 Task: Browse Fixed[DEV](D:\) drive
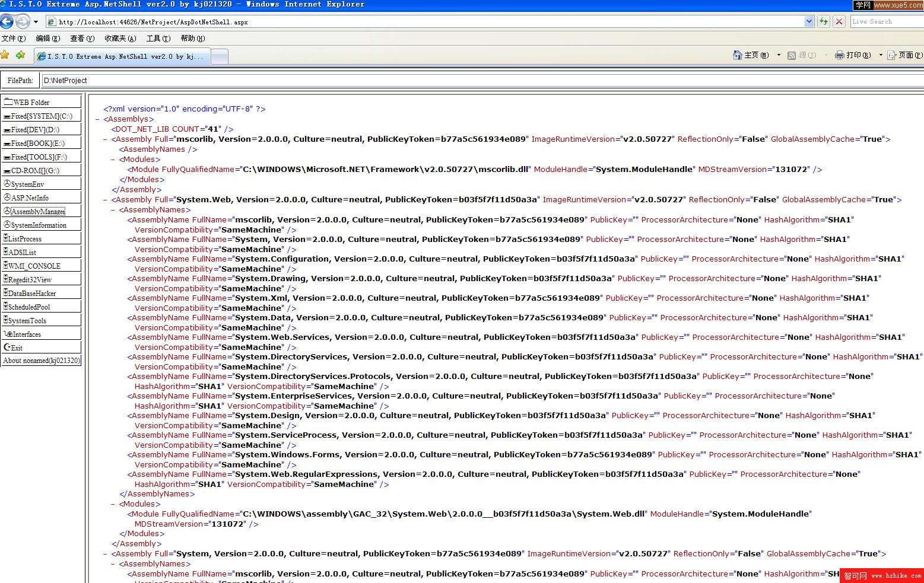pos(42,129)
